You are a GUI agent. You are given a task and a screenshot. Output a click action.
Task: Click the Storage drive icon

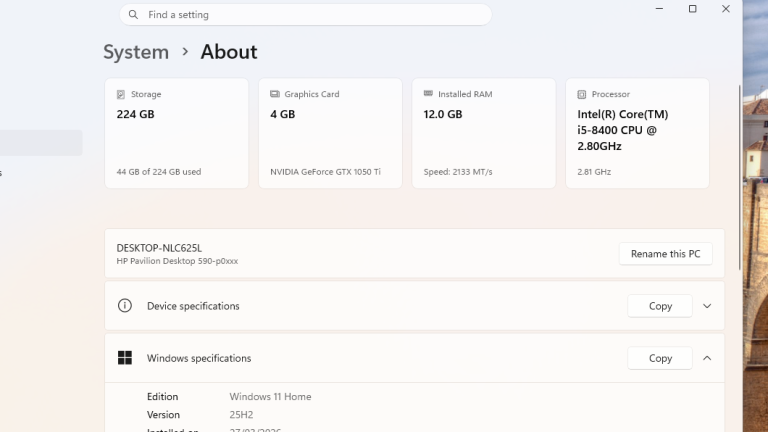pyautogui.click(x=121, y=94)
